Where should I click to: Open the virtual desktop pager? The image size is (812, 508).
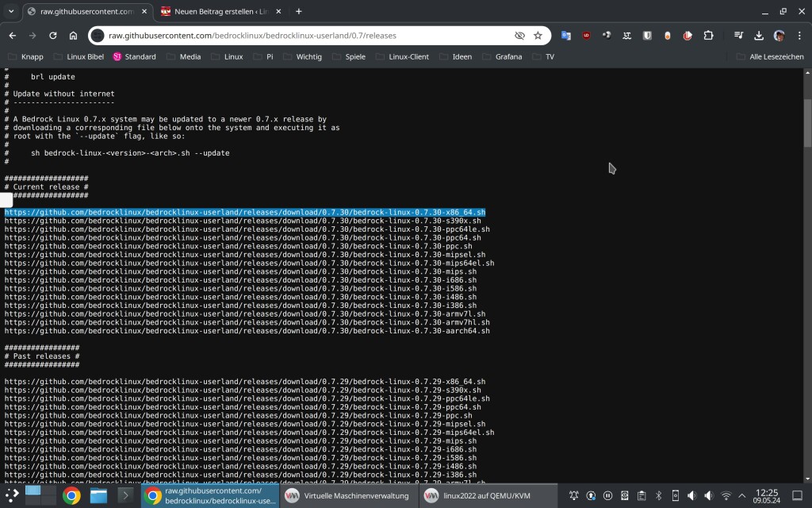[x=41, y=495]
